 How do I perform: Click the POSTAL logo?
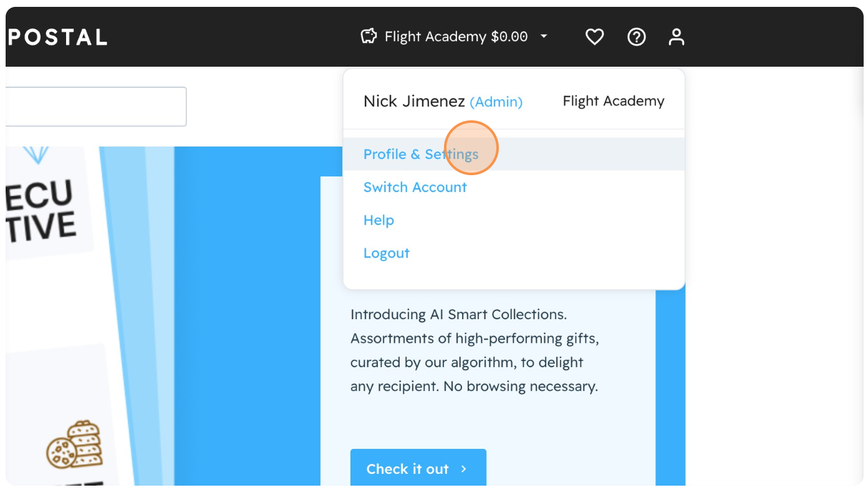click(57, 37)
